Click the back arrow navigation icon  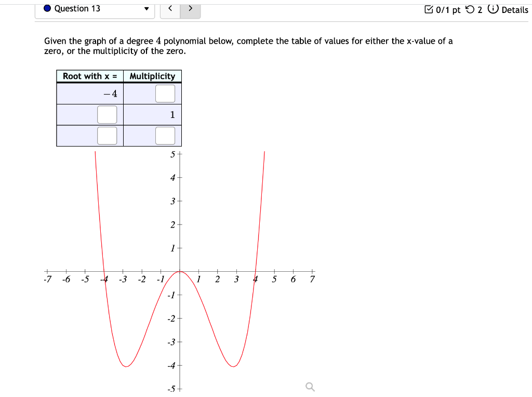170,9
